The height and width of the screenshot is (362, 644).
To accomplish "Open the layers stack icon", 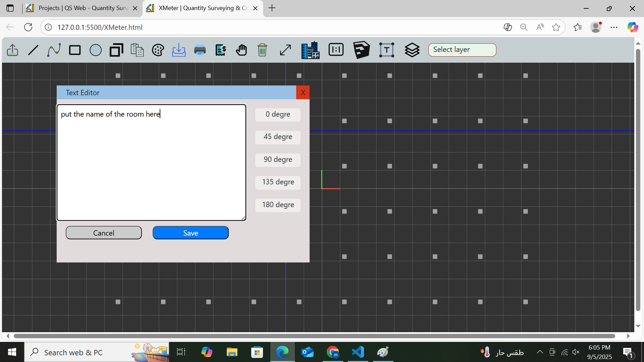I will 412,50.
